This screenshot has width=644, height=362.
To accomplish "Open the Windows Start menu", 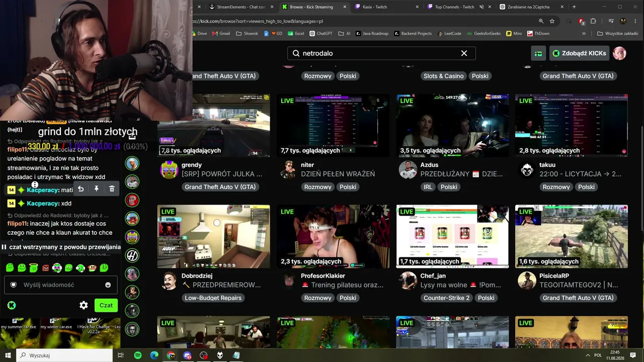I will tap(8, 355).
